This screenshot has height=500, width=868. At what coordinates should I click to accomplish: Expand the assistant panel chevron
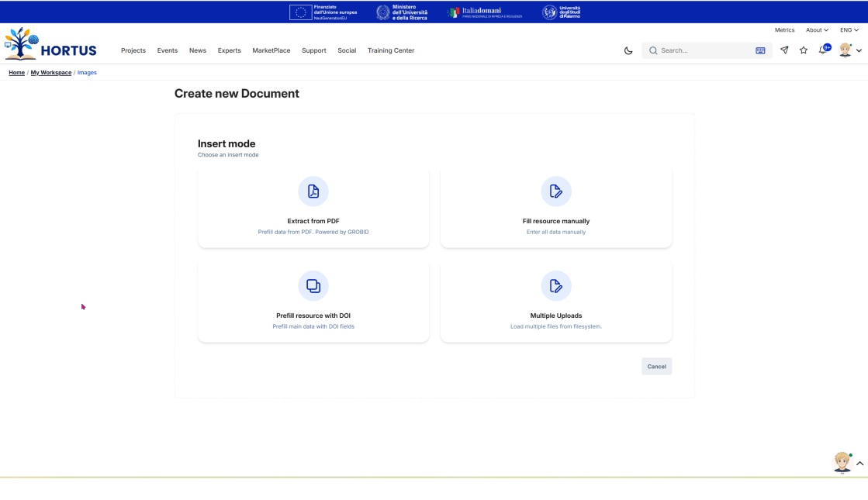point(859,464)
